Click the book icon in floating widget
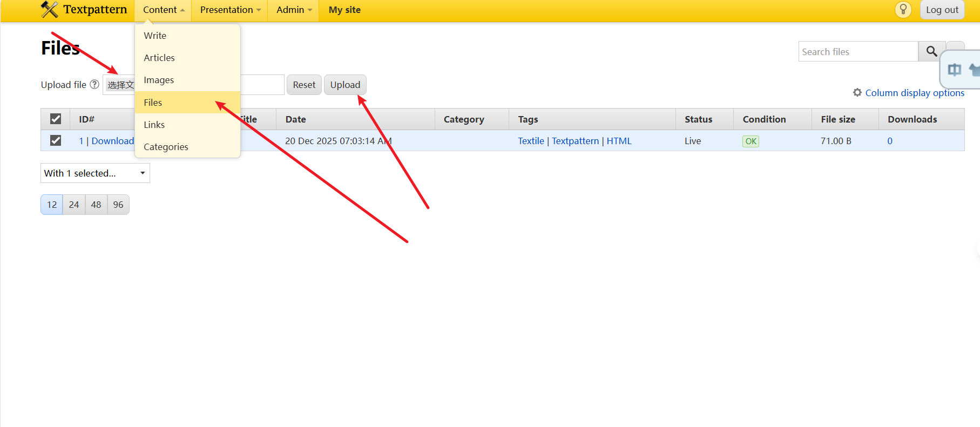Screen dimensions: 980x427 click(x=954, y=70)
